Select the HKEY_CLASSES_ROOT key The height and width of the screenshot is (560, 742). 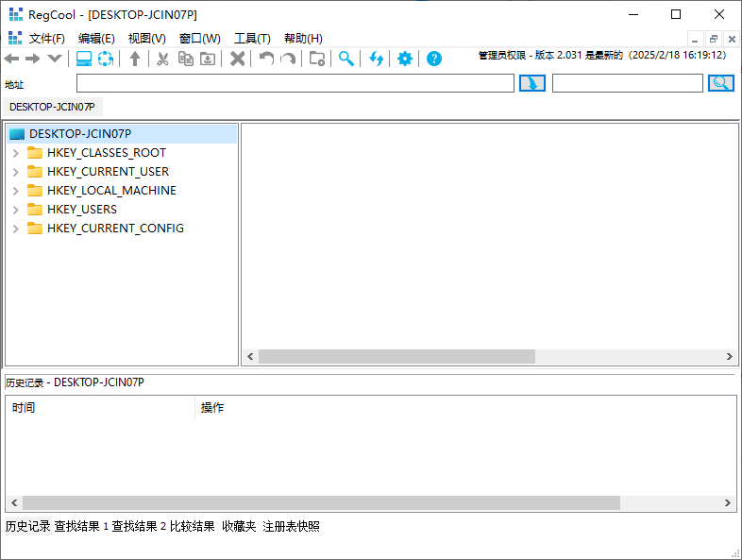pos(107,153)
